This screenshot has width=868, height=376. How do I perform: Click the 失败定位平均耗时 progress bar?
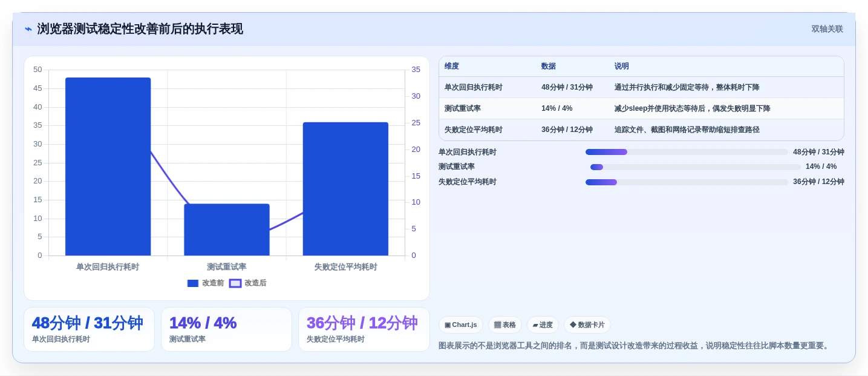point(687,182)
